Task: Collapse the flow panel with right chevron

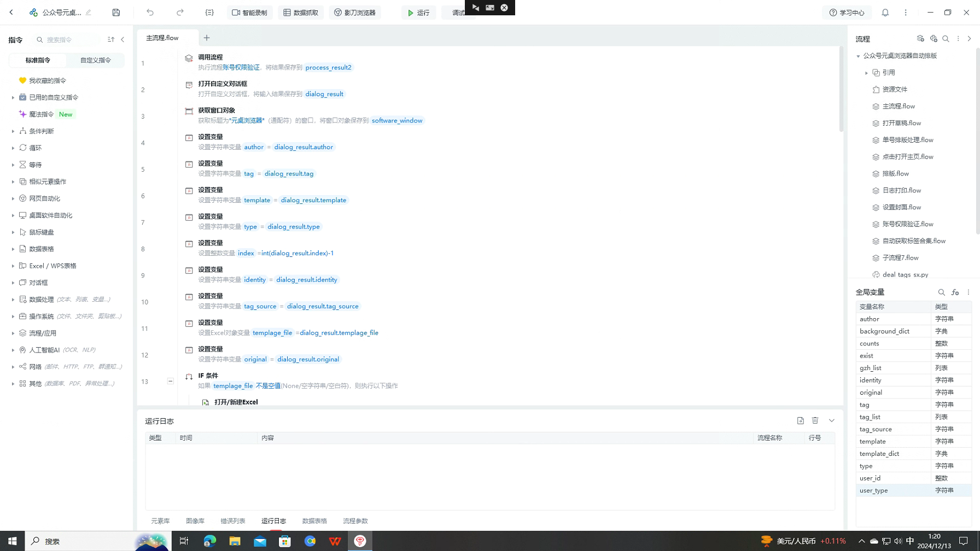Action: click(969, 39)
